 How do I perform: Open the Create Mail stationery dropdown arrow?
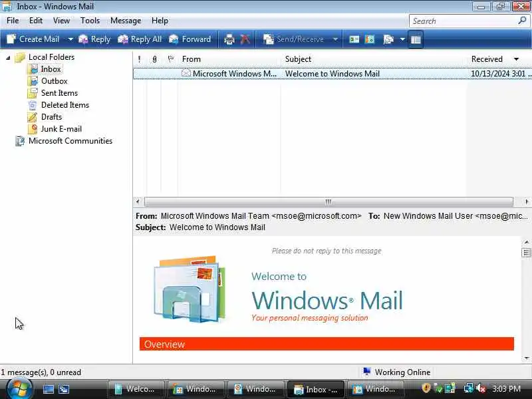tap(70, 39)
